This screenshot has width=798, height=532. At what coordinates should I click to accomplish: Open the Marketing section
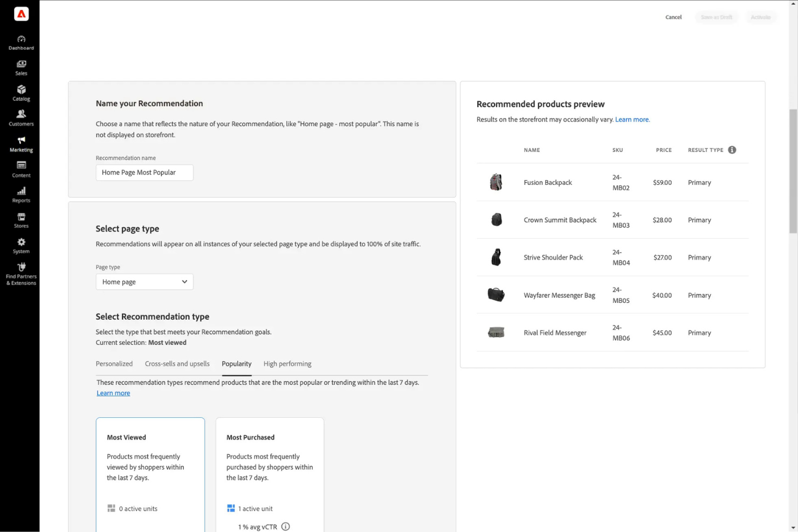pos(20,143)
